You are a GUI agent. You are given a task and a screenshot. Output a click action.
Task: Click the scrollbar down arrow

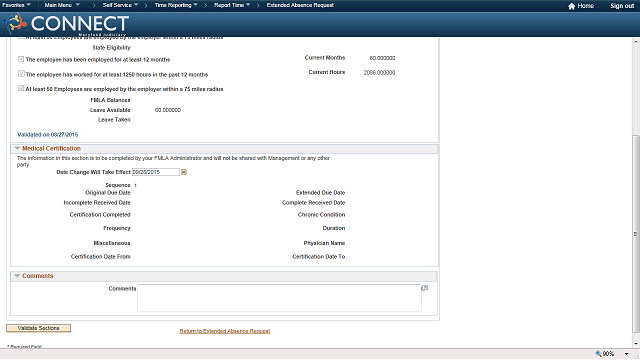tap(636, 344)
